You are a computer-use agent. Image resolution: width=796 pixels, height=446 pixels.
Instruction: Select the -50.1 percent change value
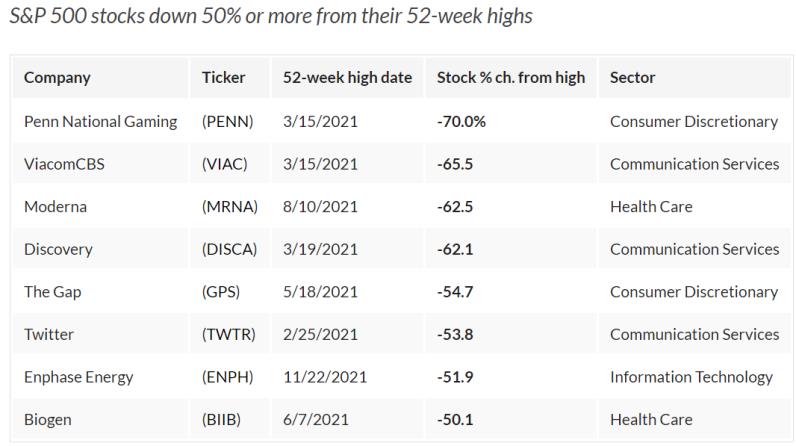(x=456, y=420)
